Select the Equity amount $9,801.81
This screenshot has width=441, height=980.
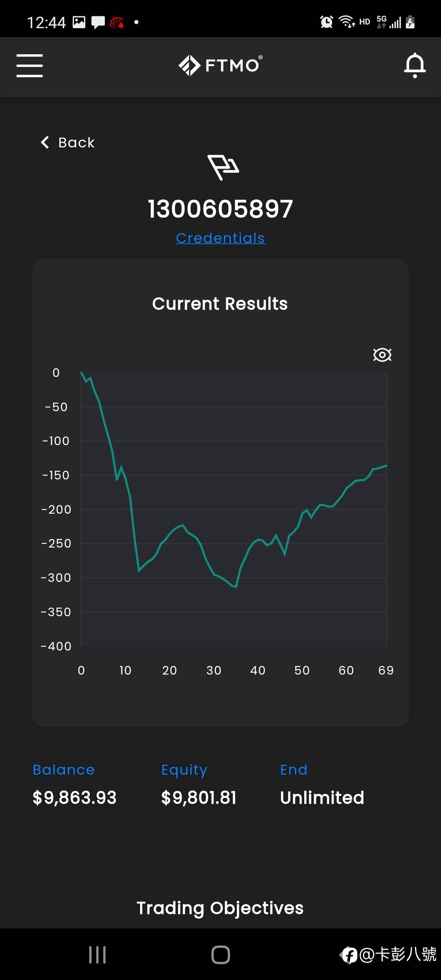coord(199,797)
